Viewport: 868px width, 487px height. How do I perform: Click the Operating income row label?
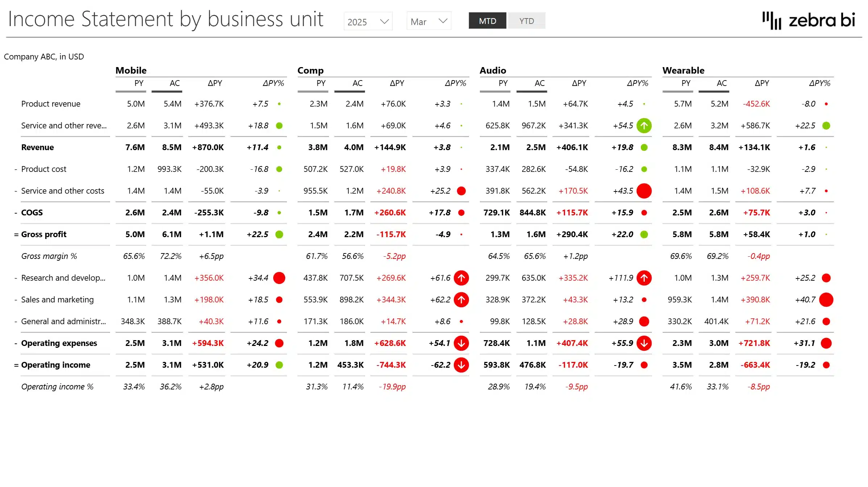[x=55, y=365]
